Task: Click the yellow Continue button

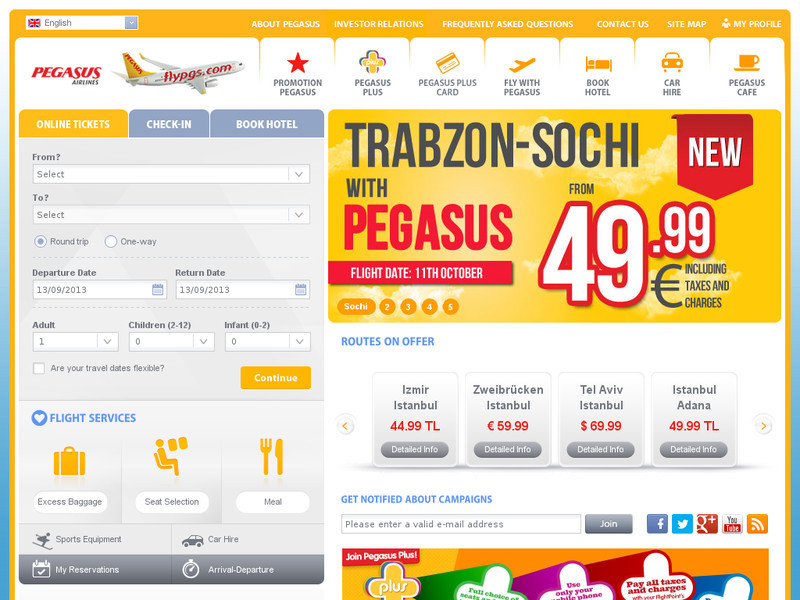Action: (x=276, y=378)
